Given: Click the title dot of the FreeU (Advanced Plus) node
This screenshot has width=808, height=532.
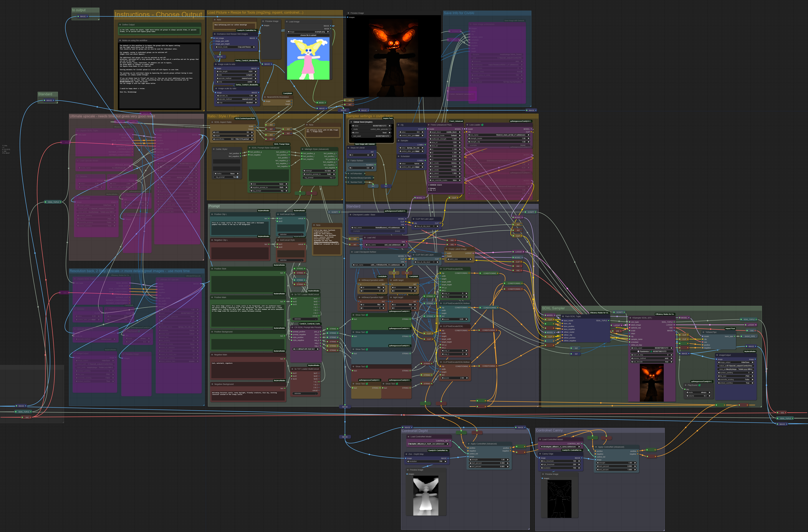Looking at the screenshot, I should [429, 125].
